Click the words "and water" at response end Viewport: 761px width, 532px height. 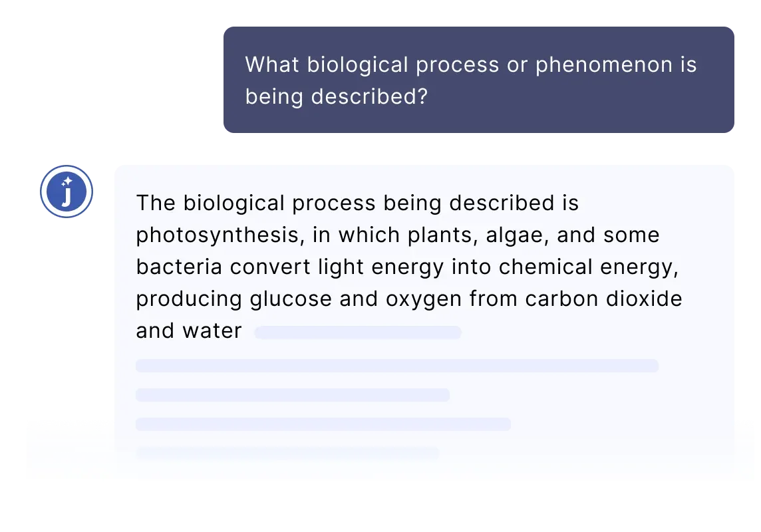[189, 331]
